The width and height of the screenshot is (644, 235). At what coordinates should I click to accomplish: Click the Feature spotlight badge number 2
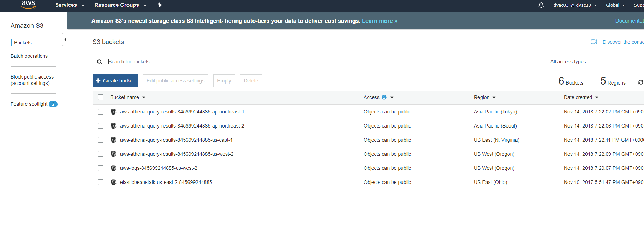(x=53, y=104)
